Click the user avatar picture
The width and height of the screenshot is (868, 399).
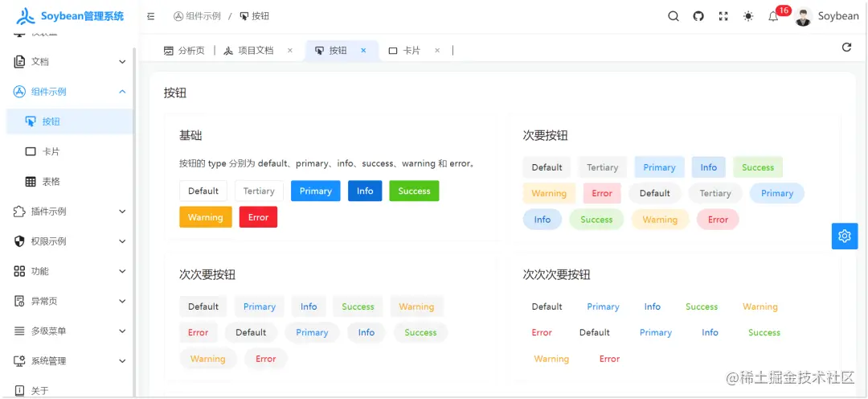(x=803, y=17)
